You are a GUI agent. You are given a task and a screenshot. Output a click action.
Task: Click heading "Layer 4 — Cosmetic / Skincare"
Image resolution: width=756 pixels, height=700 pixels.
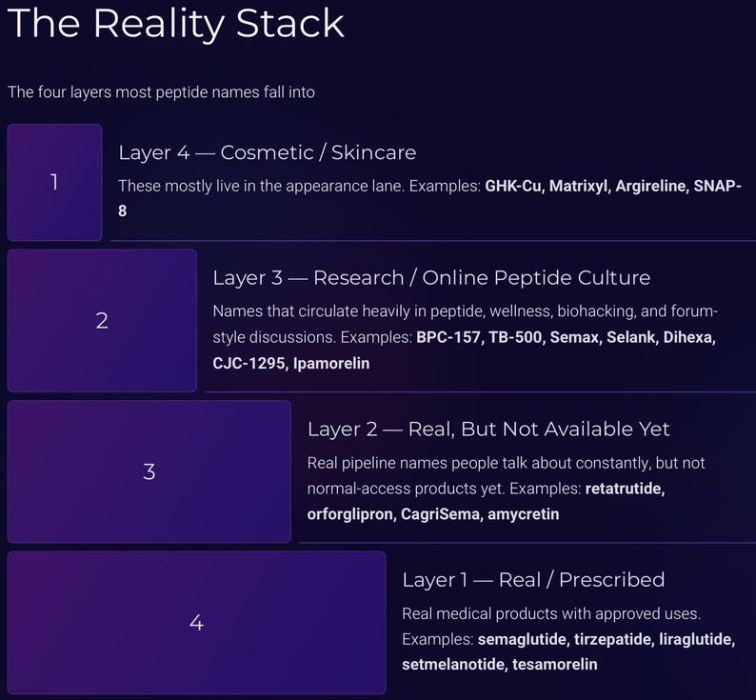(x=268, y=152)
